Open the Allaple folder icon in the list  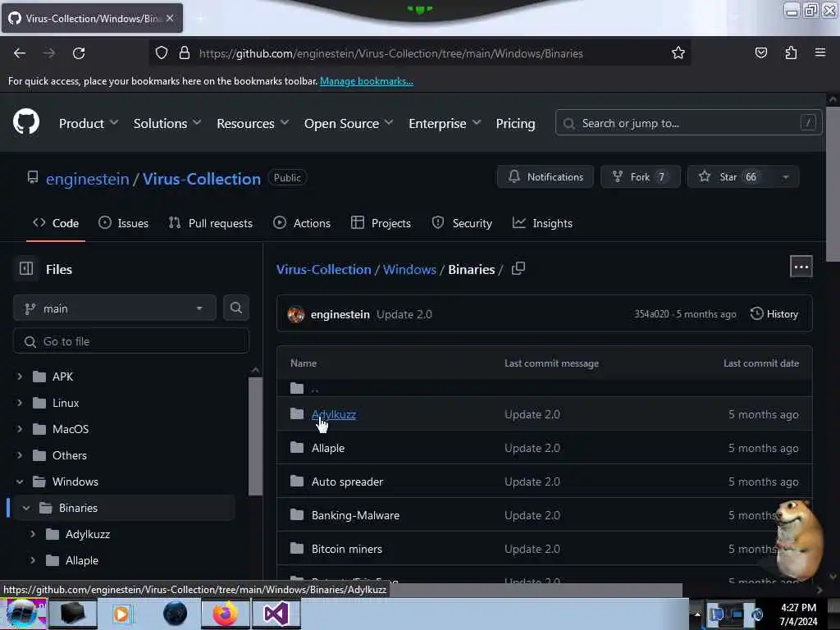point(297,447)
